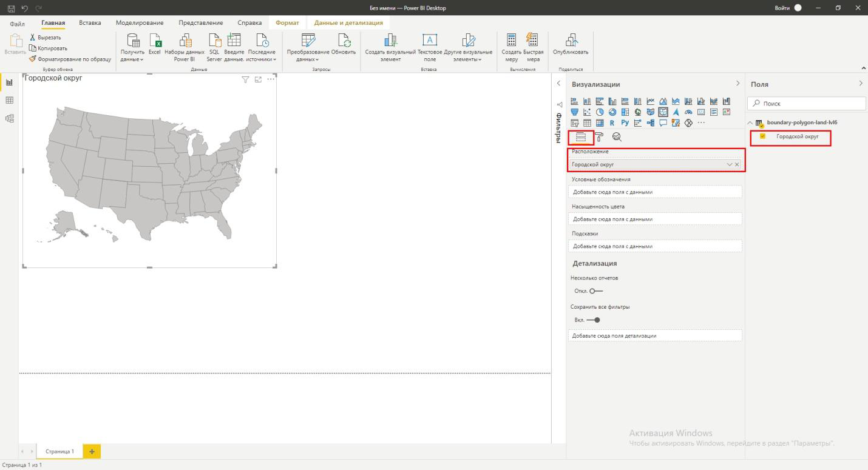Click the filter icon on map visual
Image resolution: width=868 pixels, height=470 pixels.
click(x=245, y=79)
